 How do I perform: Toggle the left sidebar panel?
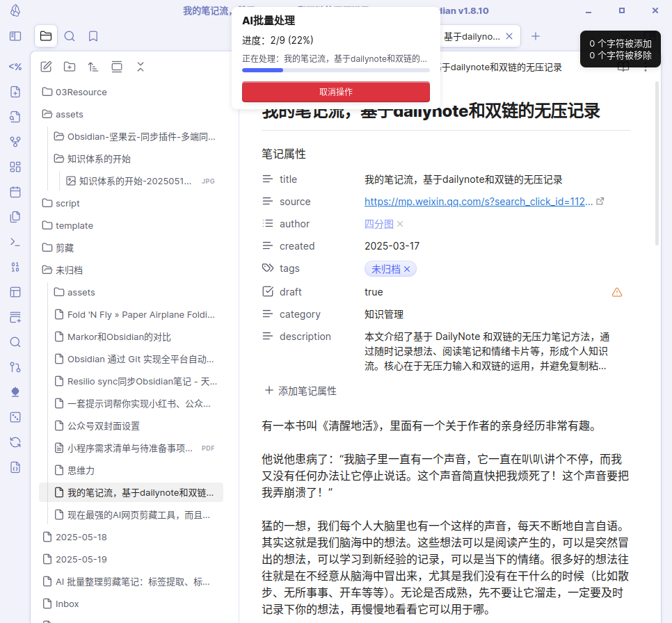tap(15, 36)
